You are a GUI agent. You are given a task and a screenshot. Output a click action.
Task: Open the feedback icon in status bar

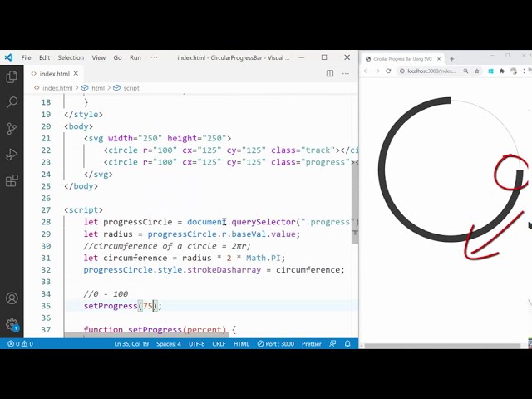[x=332, y=343]
